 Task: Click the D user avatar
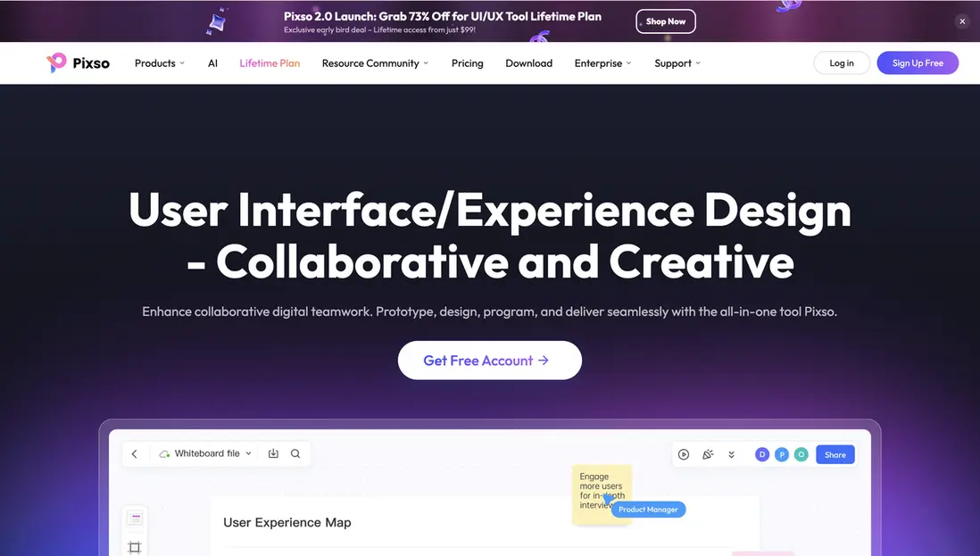tap(761, 455)
